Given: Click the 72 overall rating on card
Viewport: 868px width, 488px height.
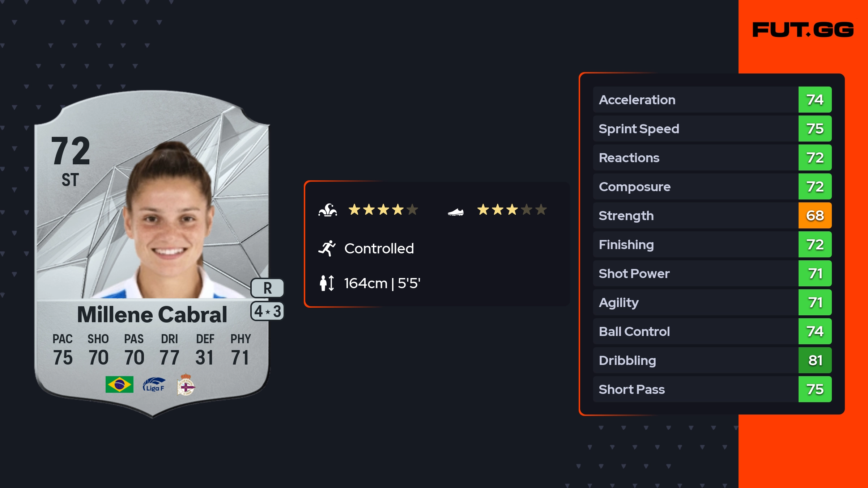Looking at the screenshot, I should [x=71, y=151].
